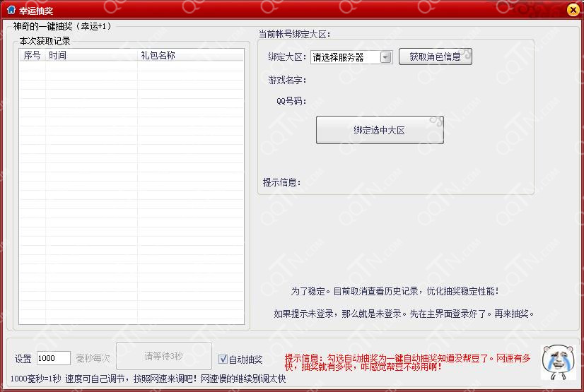Click the QQ号码 label
This screenshot has height=392, width=584.
pyautogui.click(x=291, y=101)
